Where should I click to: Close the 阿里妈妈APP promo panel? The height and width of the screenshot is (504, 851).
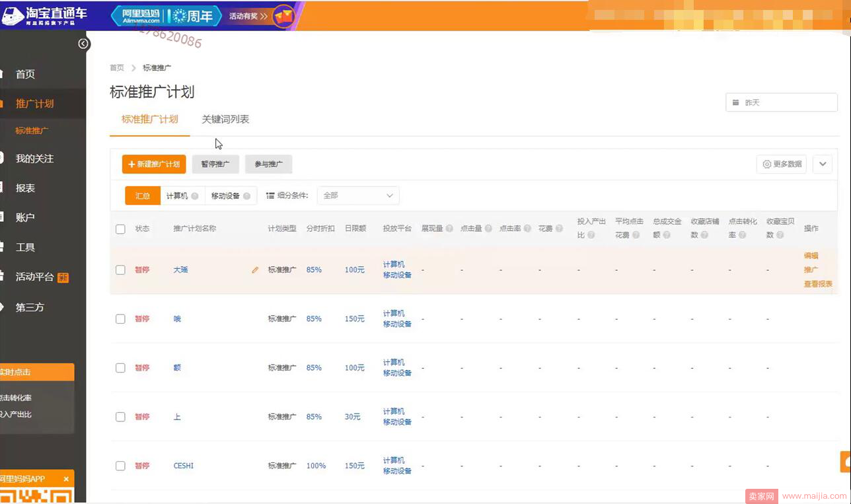click(66, 479)
